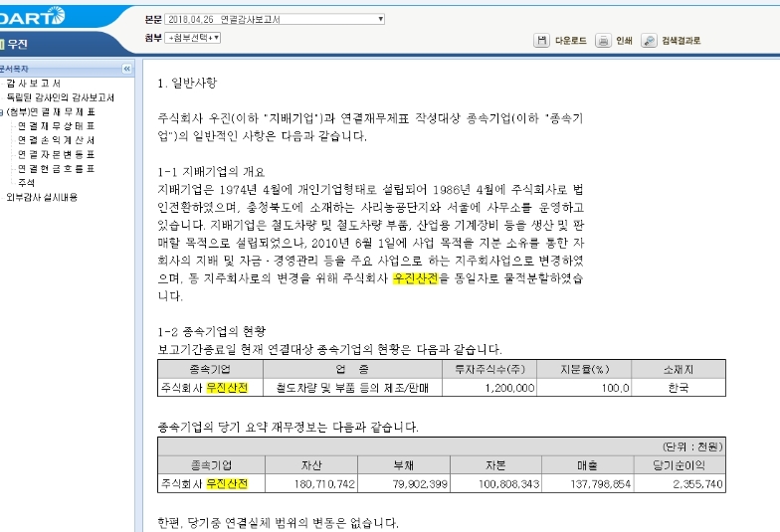Open 연결현금흐름표 tree item

click(56, 169)
